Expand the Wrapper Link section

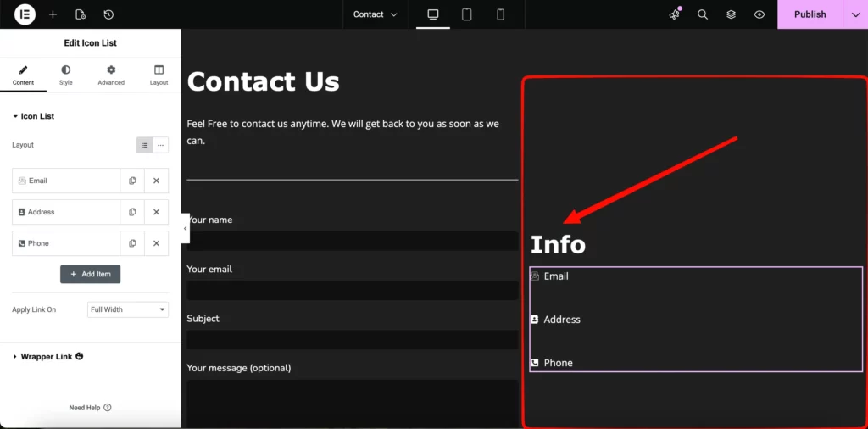(47, 356)
